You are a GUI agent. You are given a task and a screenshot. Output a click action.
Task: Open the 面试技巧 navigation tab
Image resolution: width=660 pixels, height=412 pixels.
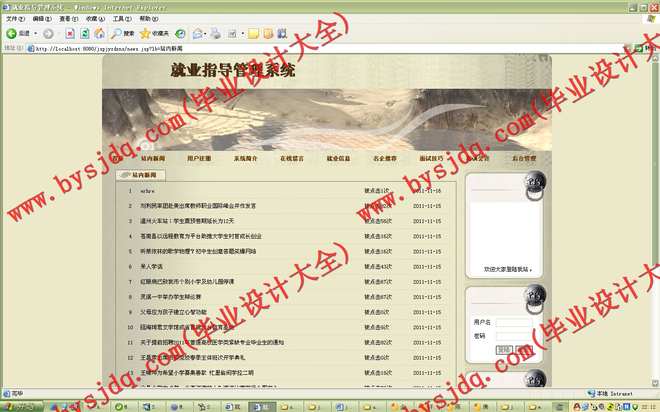tap(431, 158)
